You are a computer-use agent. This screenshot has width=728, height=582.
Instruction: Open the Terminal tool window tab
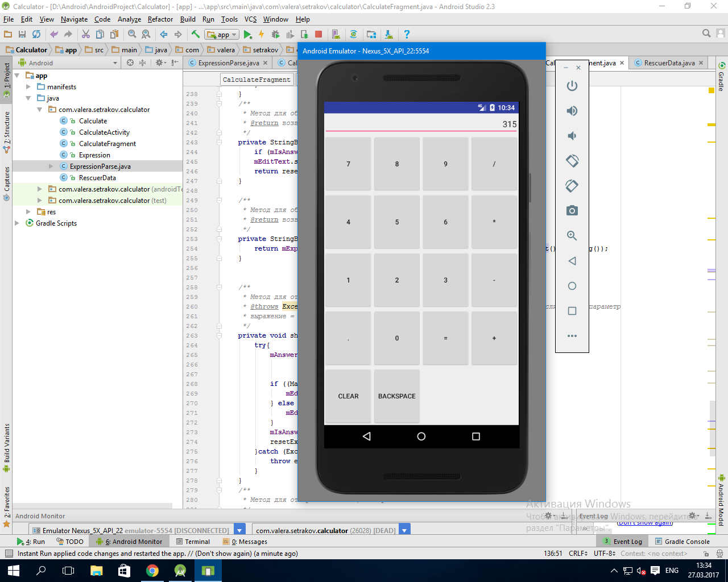[x=193, y=542]
